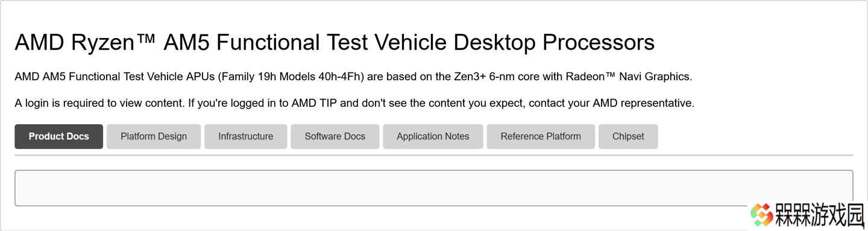Open the Infrastructure tab
The width and height of the screenshot is (868, 231).
(245, 136)
